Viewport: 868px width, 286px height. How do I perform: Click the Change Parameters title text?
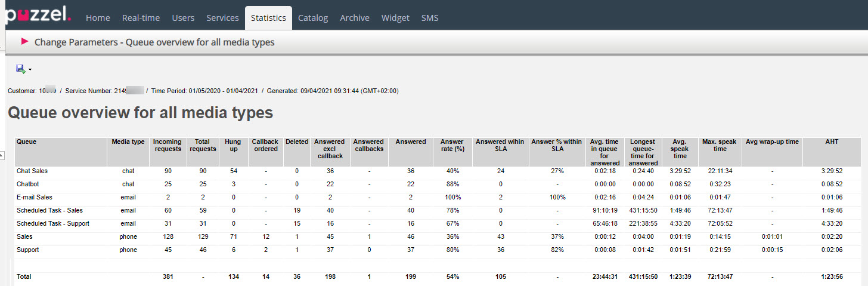coord(154,42)
